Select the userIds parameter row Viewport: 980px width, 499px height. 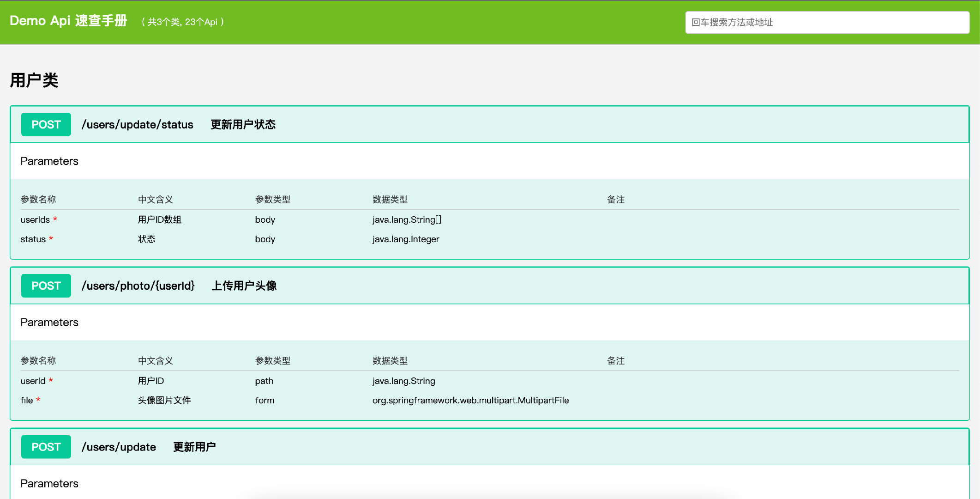tap(35, 220)
